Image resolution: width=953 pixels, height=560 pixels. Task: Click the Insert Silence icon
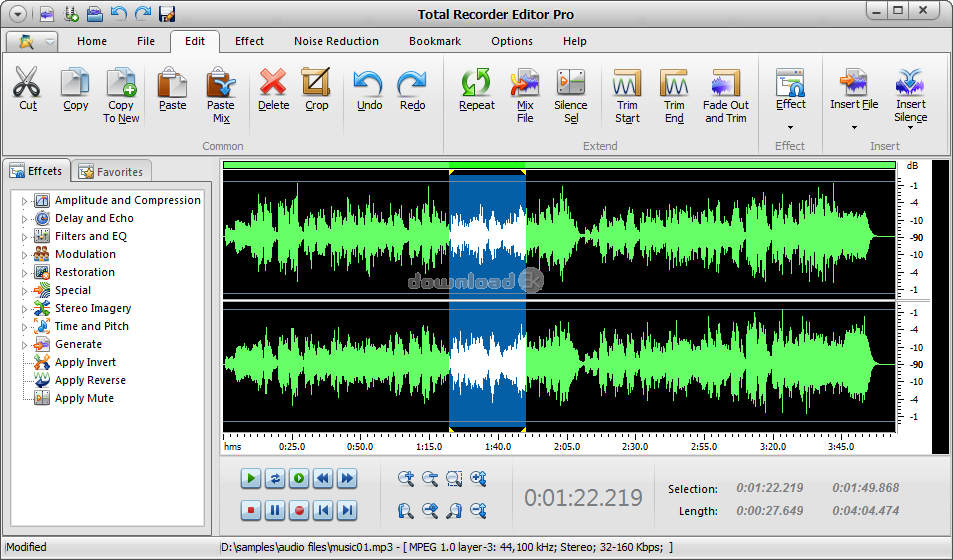point(910,83)
